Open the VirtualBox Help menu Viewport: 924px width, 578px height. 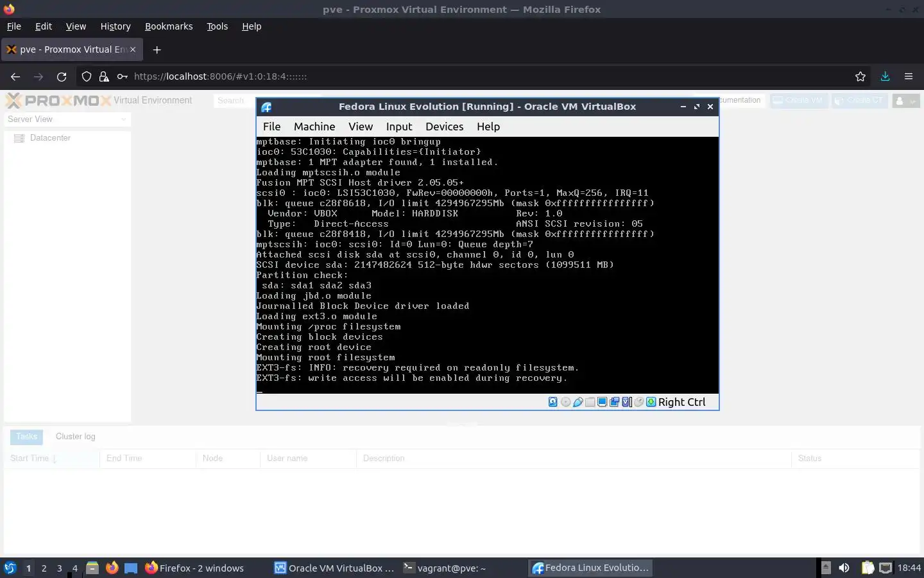488,127
